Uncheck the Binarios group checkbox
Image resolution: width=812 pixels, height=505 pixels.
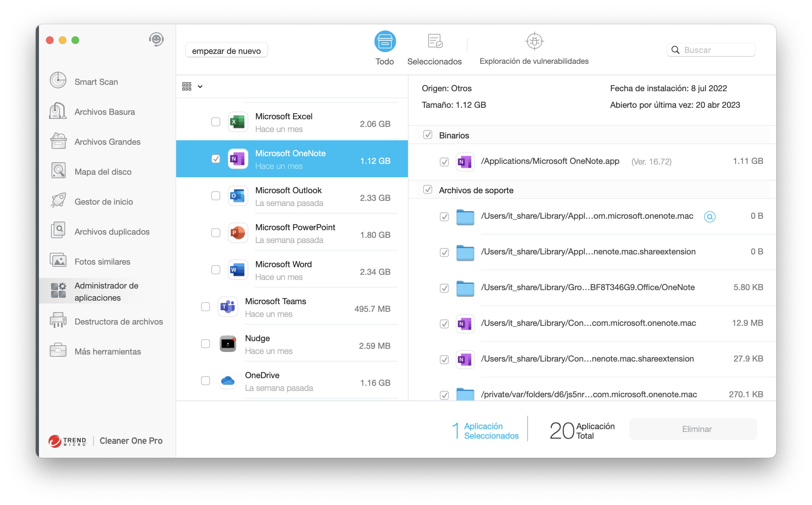428,135
